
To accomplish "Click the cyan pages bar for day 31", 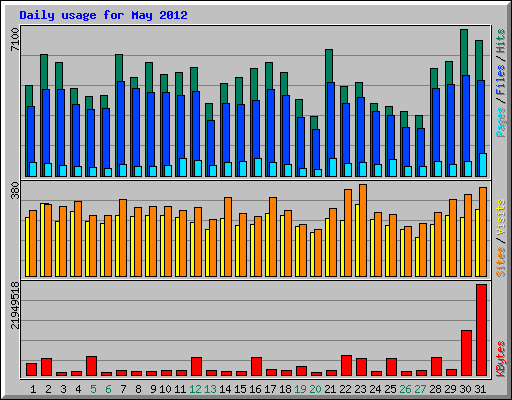I will coord(483,165).
